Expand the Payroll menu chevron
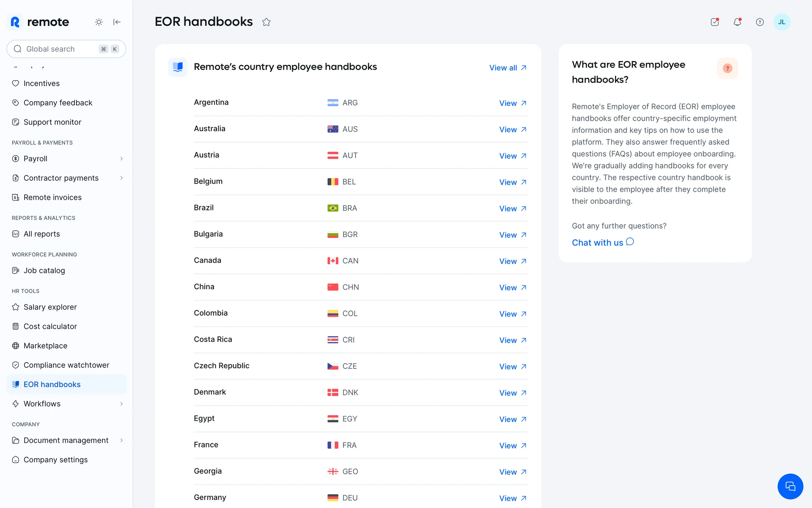 click(121, 159)
